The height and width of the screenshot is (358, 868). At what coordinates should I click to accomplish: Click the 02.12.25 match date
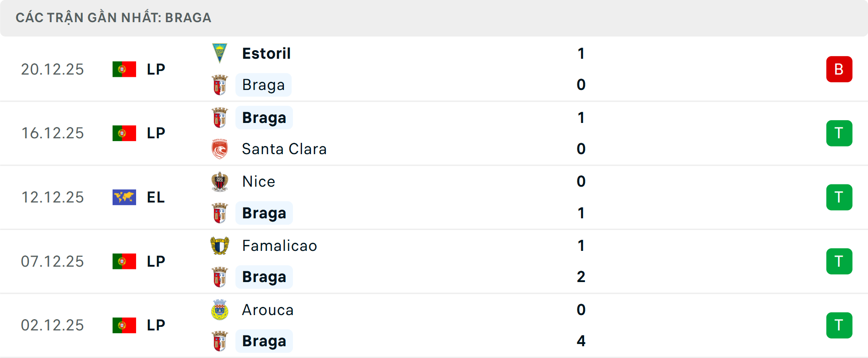pos(52,325)
